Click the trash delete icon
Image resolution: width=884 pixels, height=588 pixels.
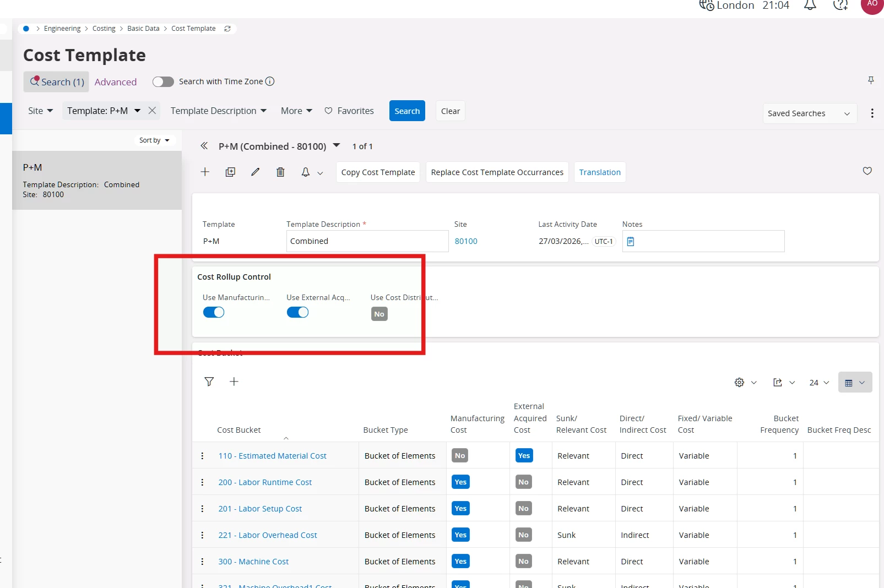(x=280, y=172)
